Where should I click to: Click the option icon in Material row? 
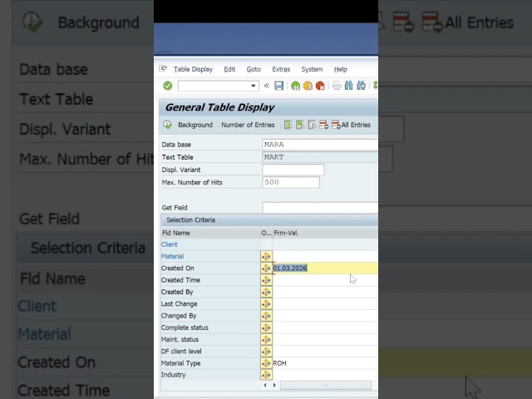[266, 256]
